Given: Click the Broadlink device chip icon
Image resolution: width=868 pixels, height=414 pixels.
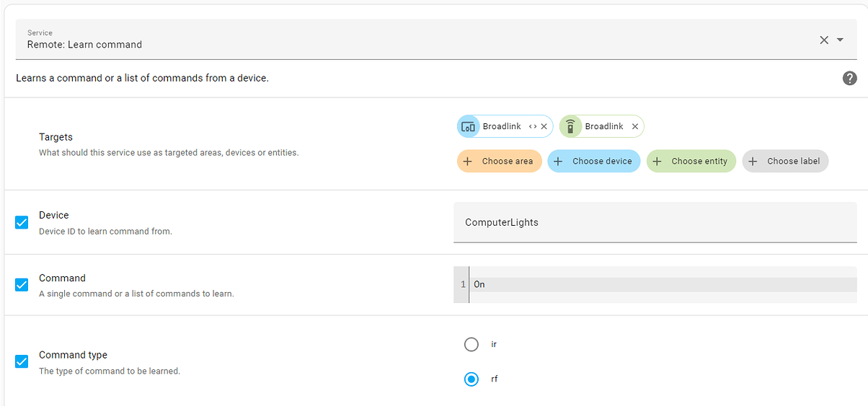Looking at the screenshot, I should (469, 126).
